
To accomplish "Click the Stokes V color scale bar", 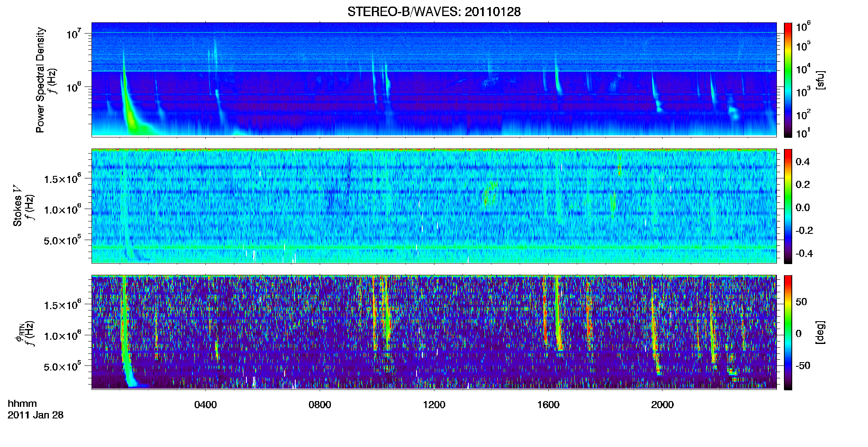I will pyautogui.click(x=788, y=206).
